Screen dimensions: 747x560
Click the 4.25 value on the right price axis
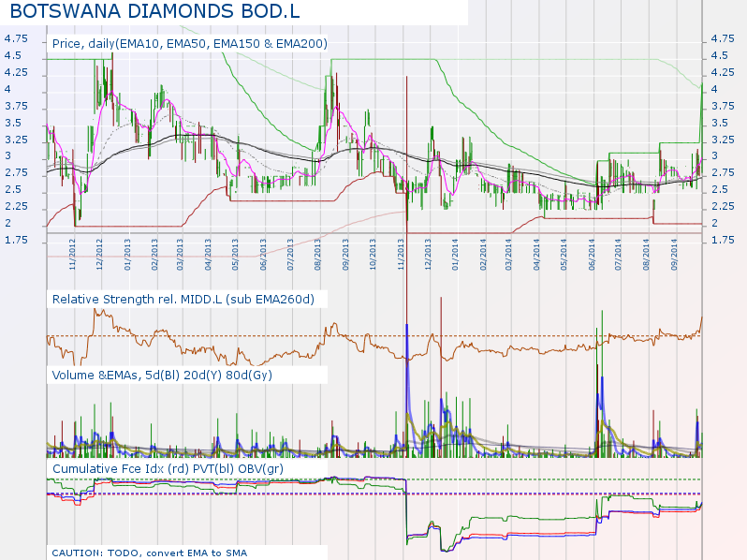[723, 72]
